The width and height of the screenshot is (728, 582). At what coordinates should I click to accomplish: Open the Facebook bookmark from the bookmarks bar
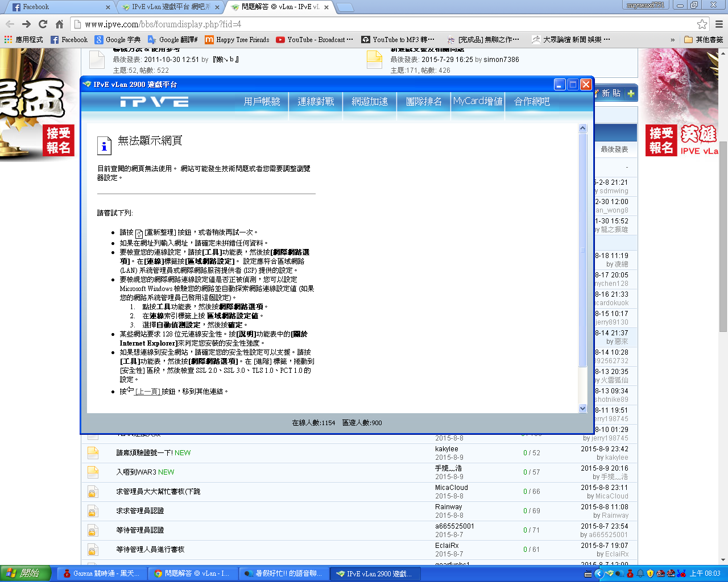pos(69,40)
